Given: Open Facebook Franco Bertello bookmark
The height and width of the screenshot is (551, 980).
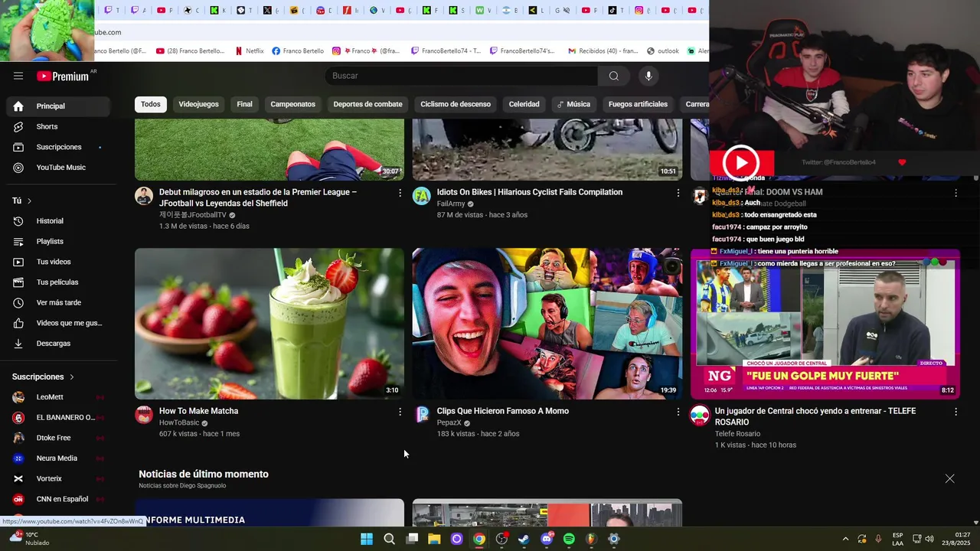Looking at the screenshot, I should [x=298, y=51].
